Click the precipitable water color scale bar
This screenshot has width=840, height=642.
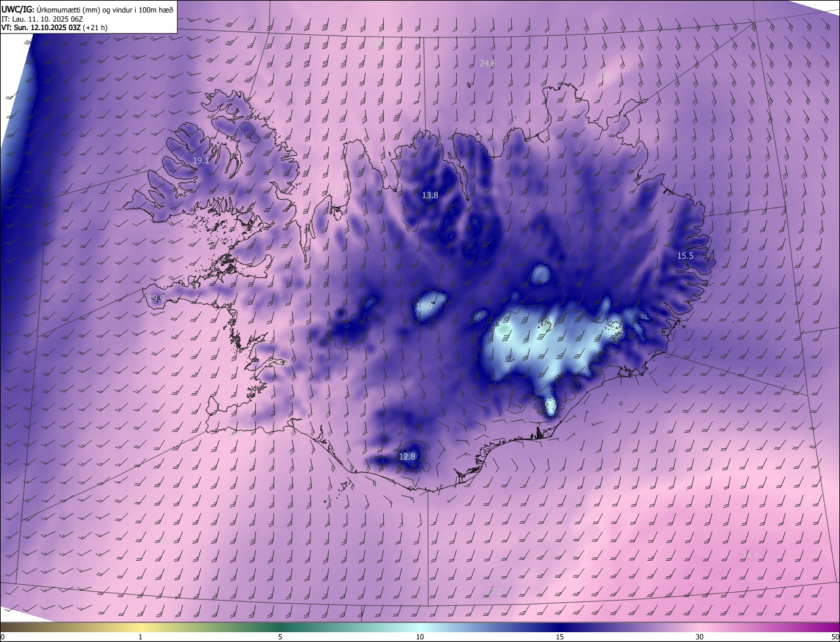(x=420, y=628)
